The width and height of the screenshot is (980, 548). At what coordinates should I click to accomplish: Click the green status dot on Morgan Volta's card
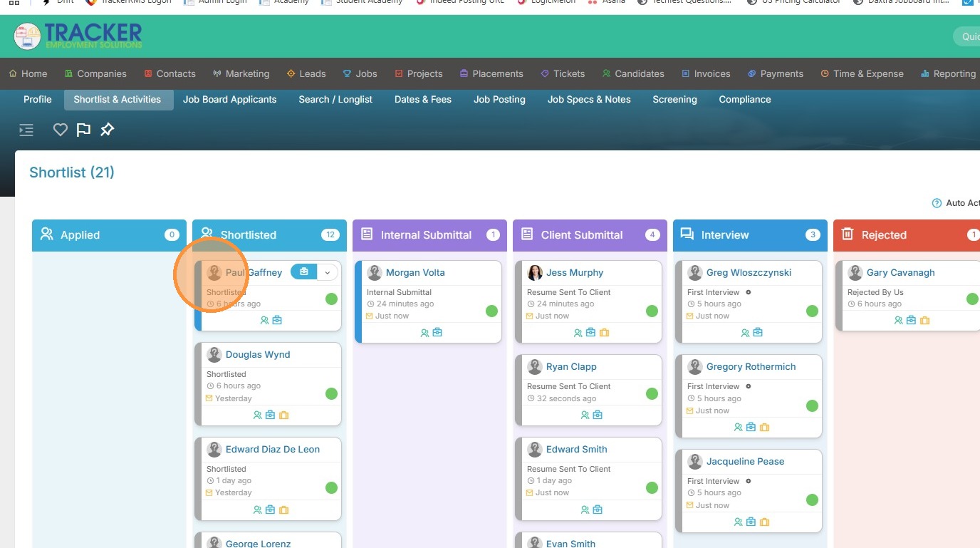pos(491,311)
